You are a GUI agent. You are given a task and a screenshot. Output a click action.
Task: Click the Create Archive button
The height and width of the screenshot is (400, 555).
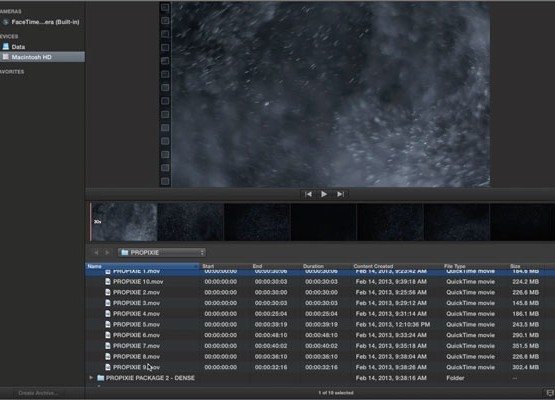tap(38, 393)
